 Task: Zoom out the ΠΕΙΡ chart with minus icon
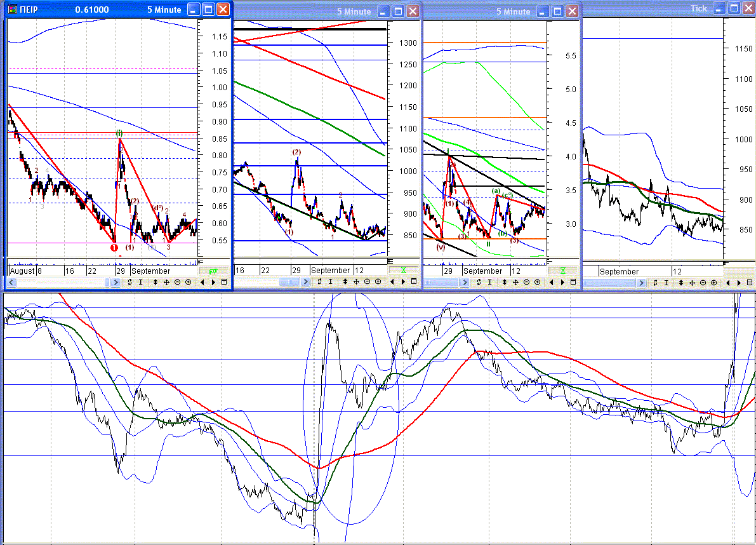[x=178, y=282]
